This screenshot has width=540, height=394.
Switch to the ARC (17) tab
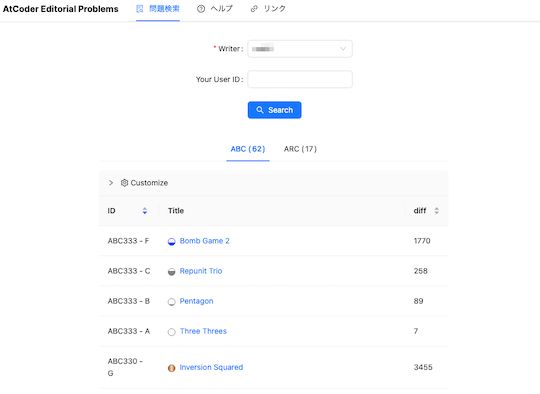pyautogui.click(x=300, y=149)
